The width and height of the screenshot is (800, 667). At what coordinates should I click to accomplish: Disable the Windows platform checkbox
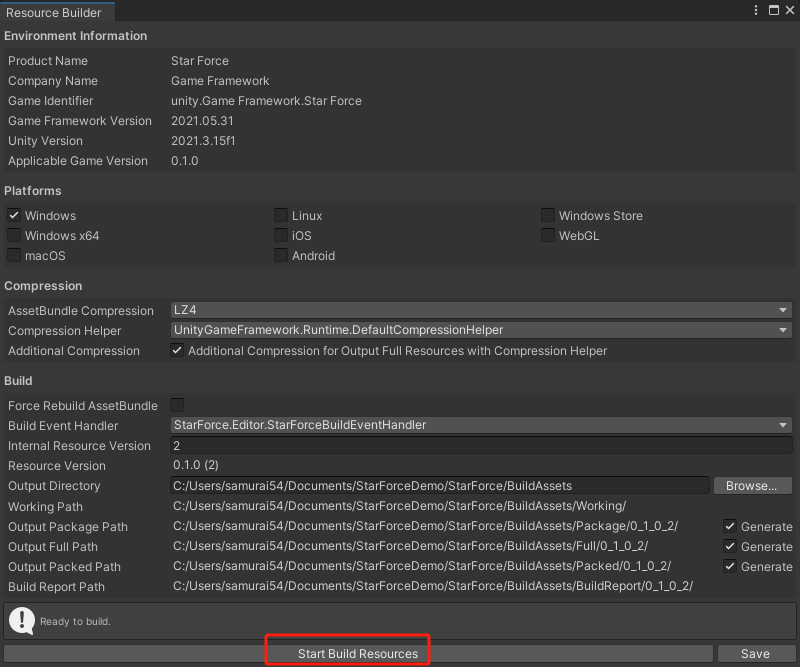pos(14,214)
